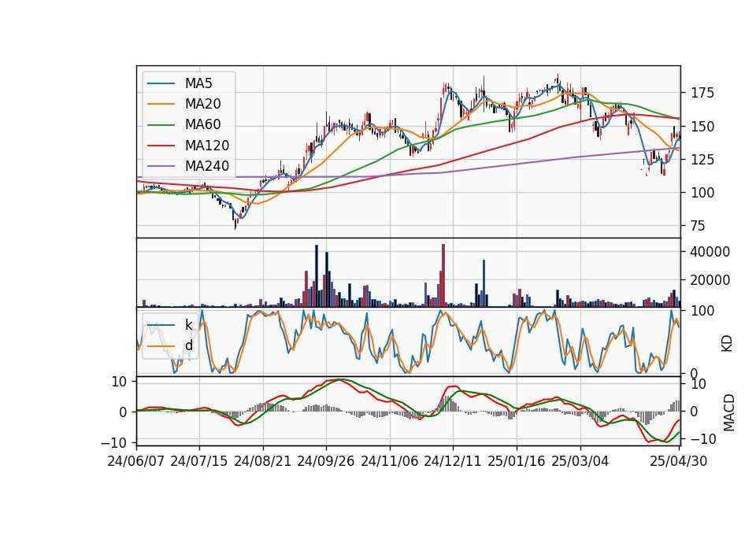Click the MACD axis title
756x543 pixels.
click(x=728, y=412)
